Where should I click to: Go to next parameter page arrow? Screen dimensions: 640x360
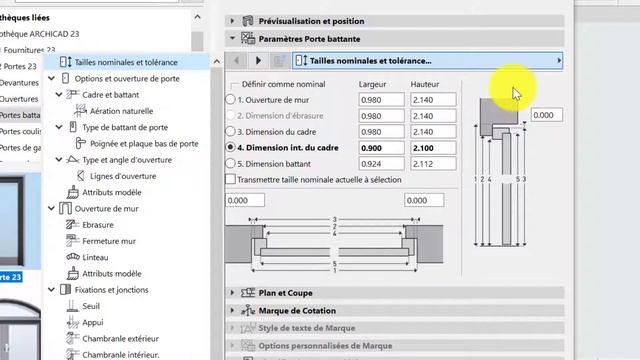coord(258,60)
